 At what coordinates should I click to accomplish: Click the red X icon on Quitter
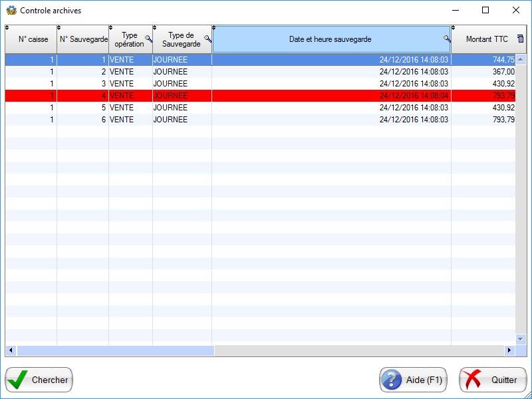click(x=473, y=380)
